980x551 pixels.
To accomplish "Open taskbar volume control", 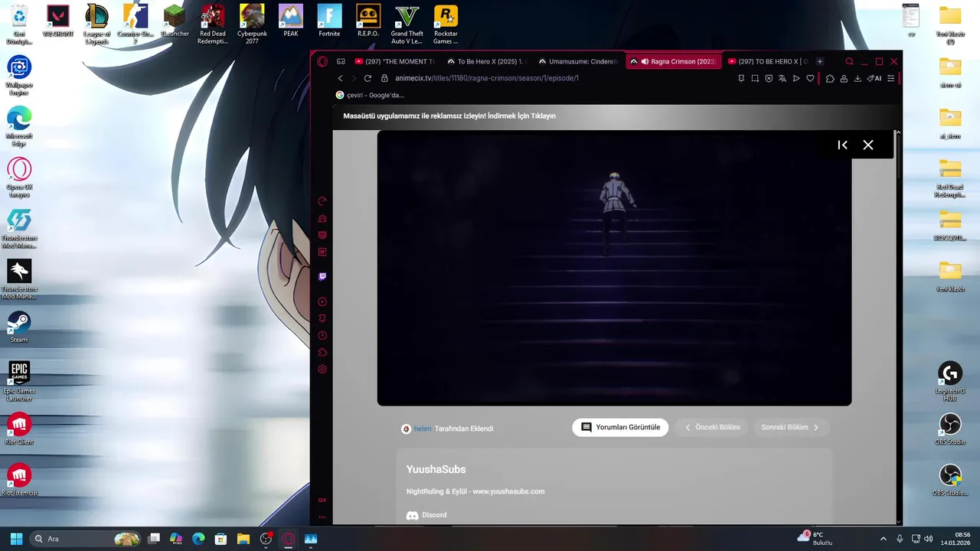I will click(x=929, y=539).
